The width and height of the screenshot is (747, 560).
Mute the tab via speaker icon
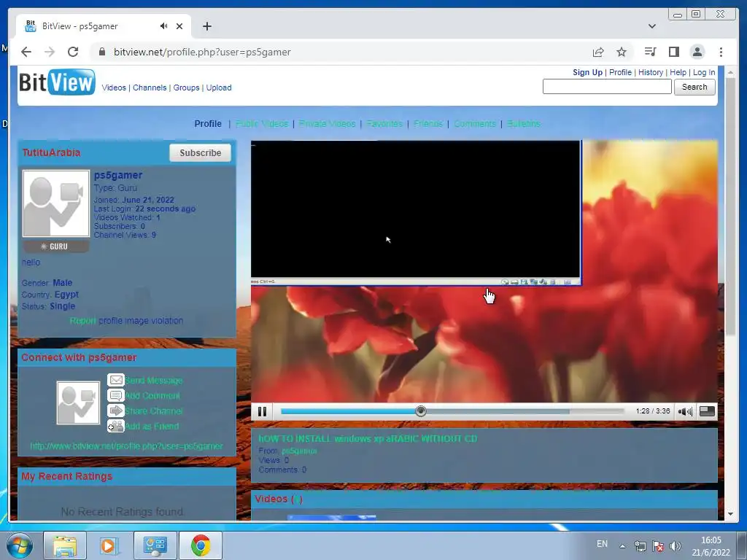point(164,26)
